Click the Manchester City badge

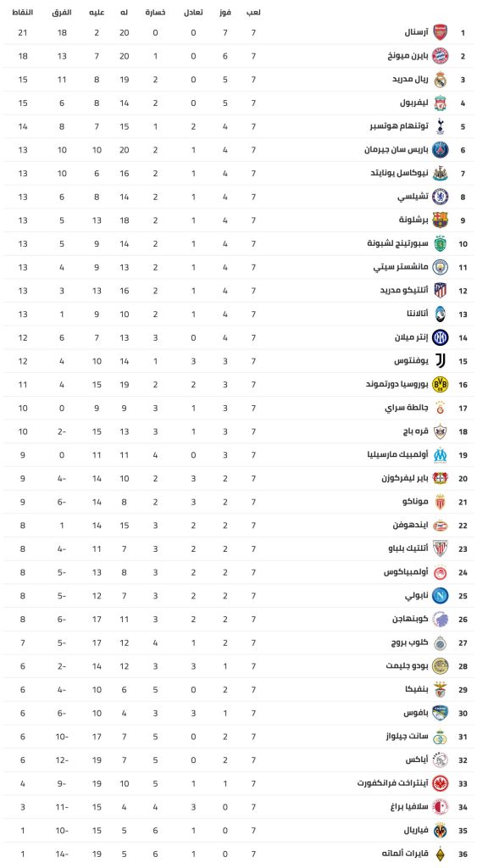click(x=440, y=267)
